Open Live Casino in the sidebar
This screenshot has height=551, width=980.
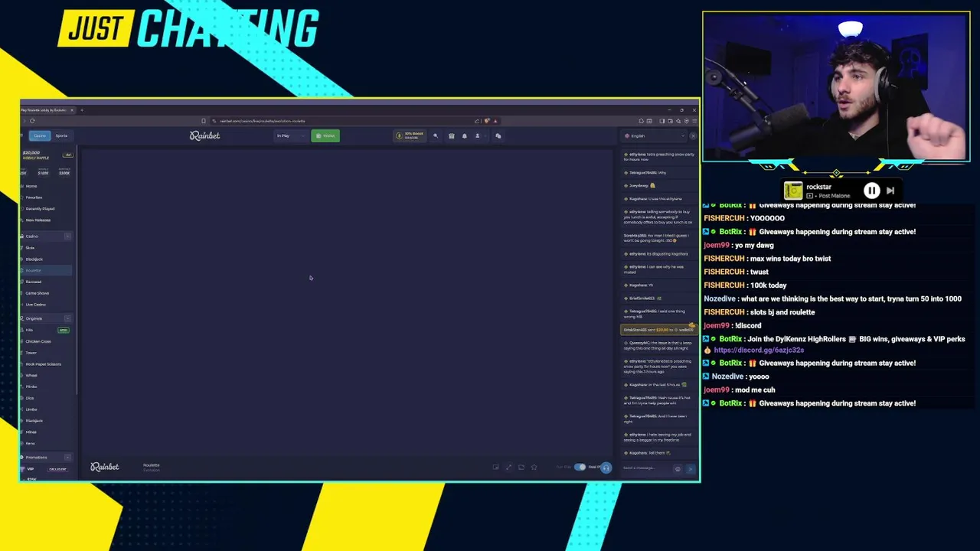click(x=35, y=304)
